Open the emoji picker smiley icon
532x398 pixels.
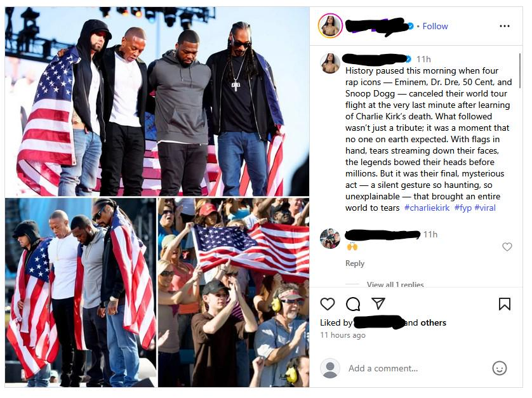coord(499,368)
